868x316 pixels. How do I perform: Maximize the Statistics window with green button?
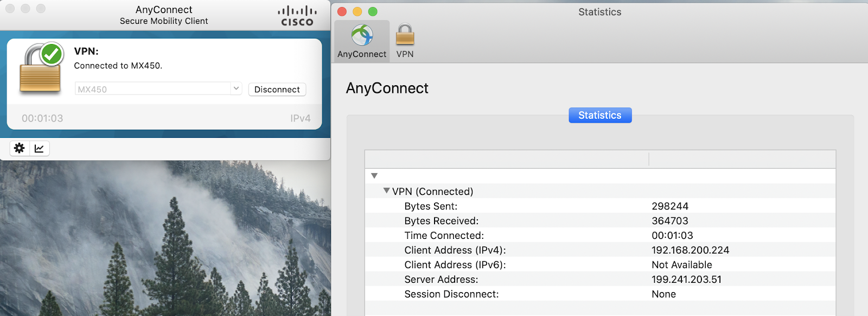(x=373, y=11)
